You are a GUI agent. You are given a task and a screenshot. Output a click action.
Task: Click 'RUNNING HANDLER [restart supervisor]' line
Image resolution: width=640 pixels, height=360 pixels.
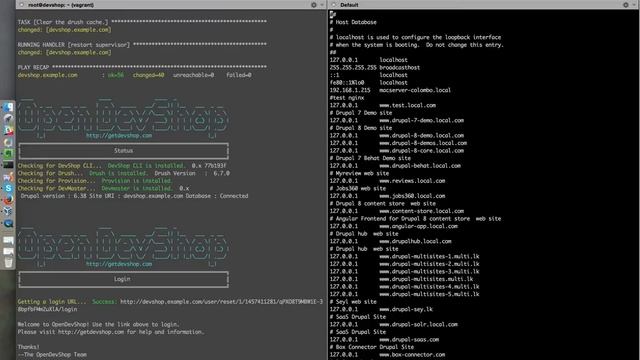pos(142,44)
